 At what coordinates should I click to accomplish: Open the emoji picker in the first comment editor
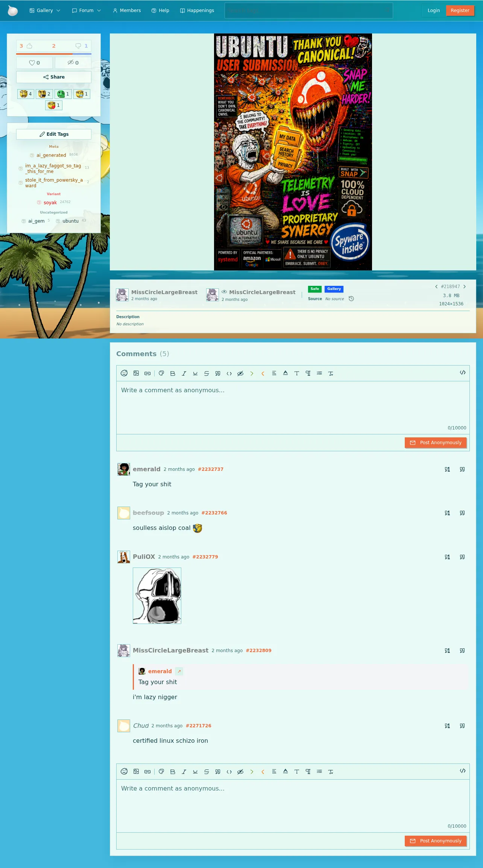[124, 373]
